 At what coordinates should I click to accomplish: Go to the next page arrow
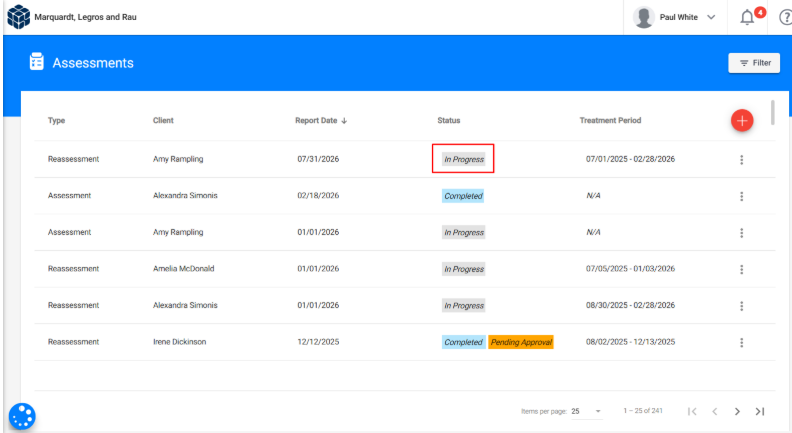pyautogui.click(x=737, y=411)
